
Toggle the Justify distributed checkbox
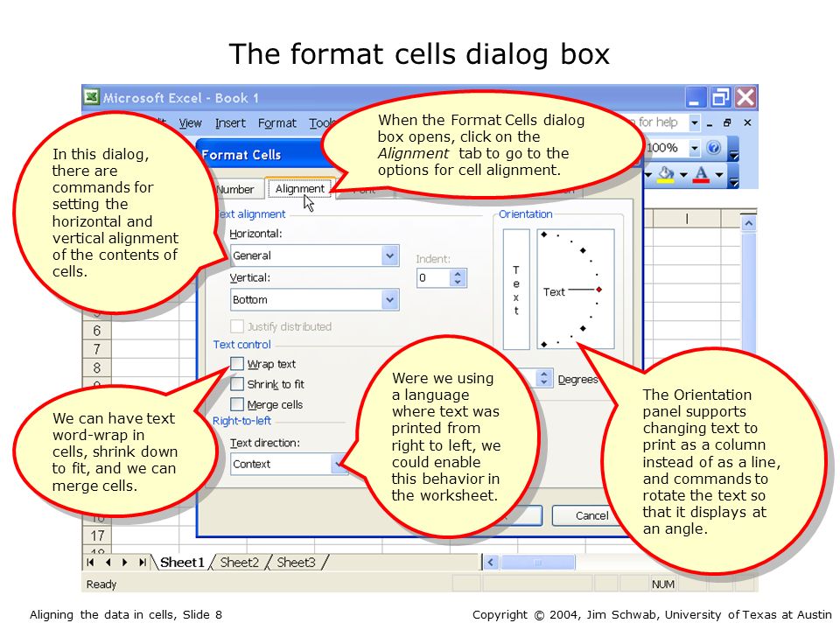(x=237, y=326)
